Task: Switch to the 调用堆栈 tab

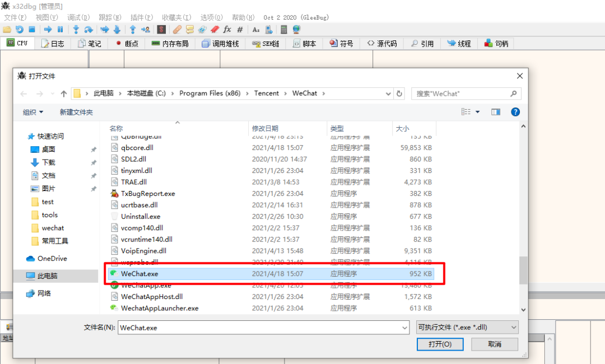Action: point(220,44)
